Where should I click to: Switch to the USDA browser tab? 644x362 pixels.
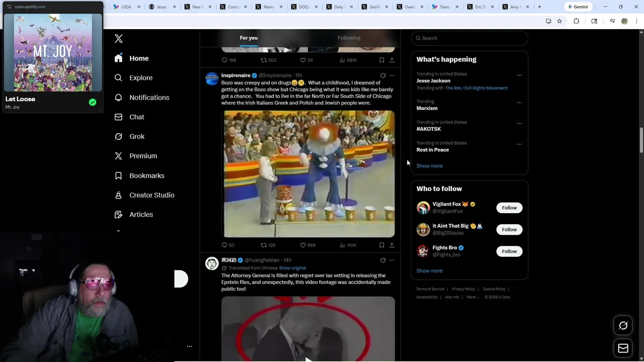tap(126, 7)
